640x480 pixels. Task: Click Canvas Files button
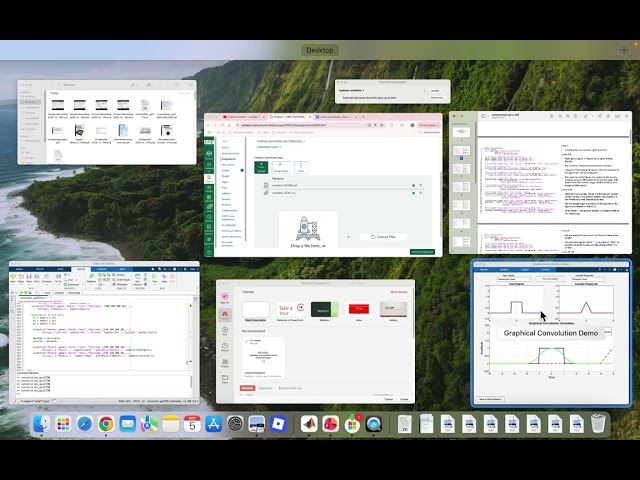[x=383, y=237]
